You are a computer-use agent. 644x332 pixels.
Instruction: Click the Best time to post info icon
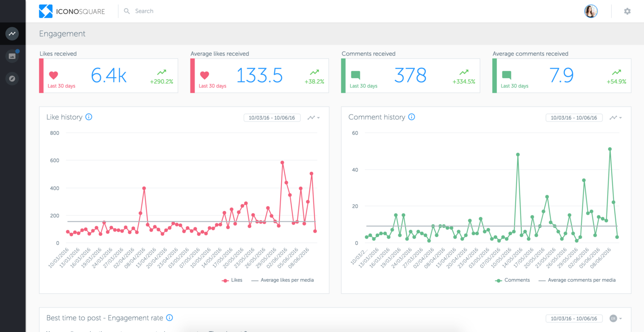click(x=169, y=318)
